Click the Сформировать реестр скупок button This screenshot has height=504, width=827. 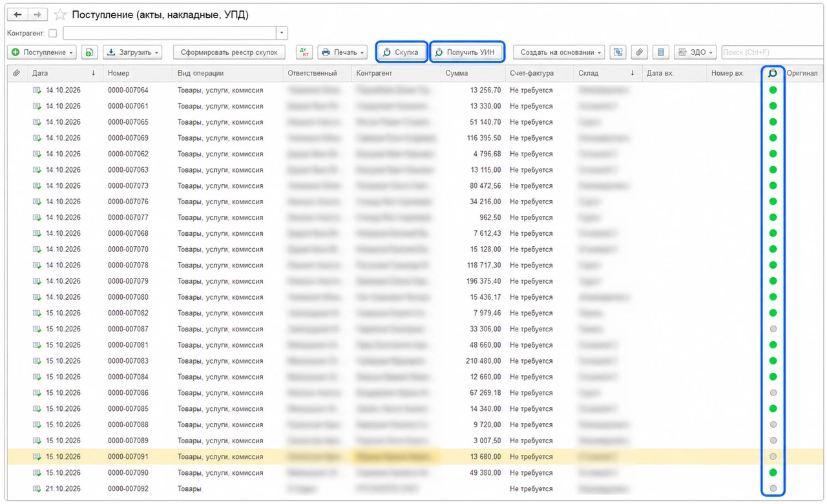229,52
